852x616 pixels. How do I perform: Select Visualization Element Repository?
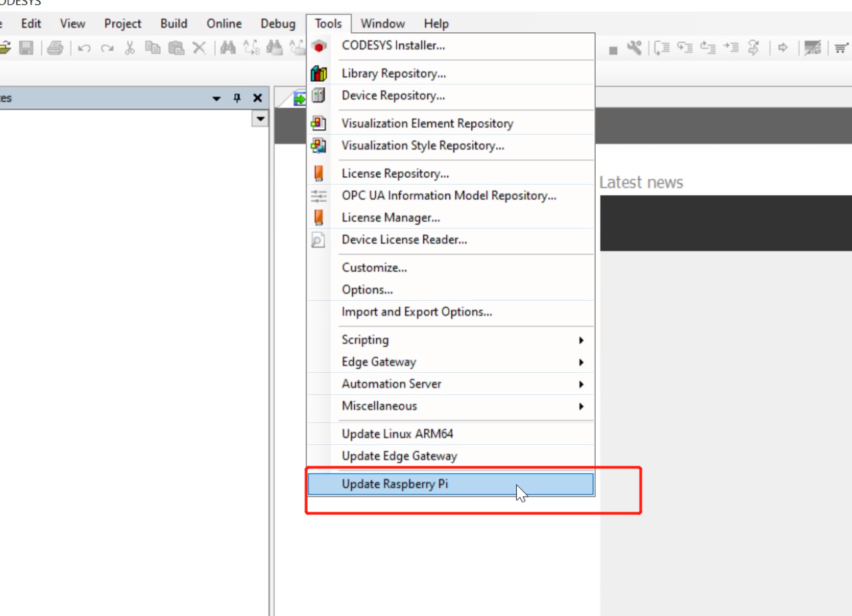[451, 124]
